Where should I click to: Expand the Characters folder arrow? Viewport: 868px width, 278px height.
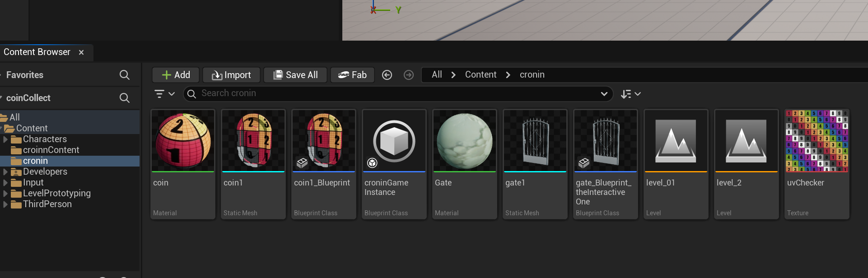point(5,139)
